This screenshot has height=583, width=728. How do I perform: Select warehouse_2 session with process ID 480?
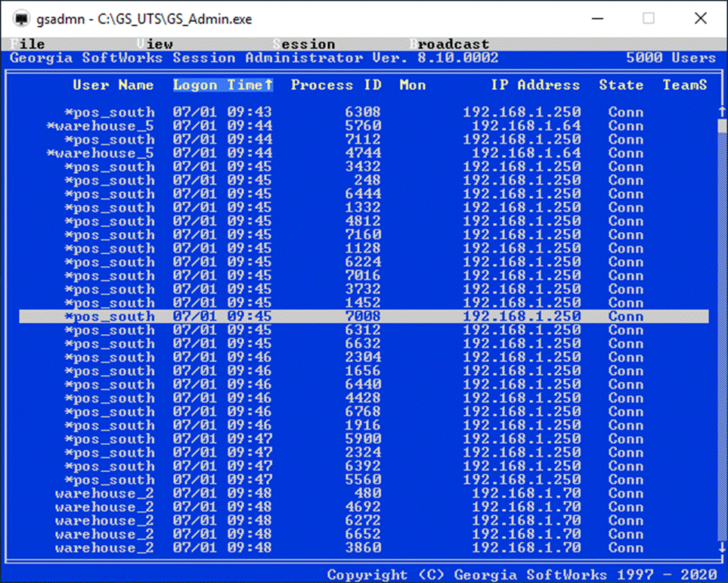364,493
